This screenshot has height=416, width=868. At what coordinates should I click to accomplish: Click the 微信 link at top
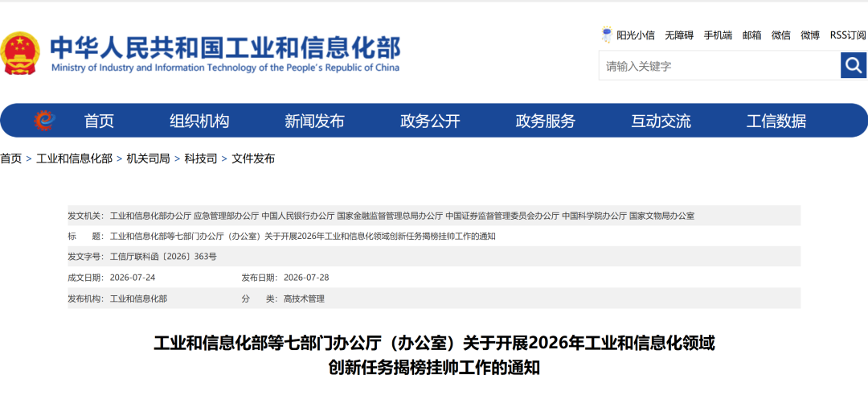pos(781,35)
